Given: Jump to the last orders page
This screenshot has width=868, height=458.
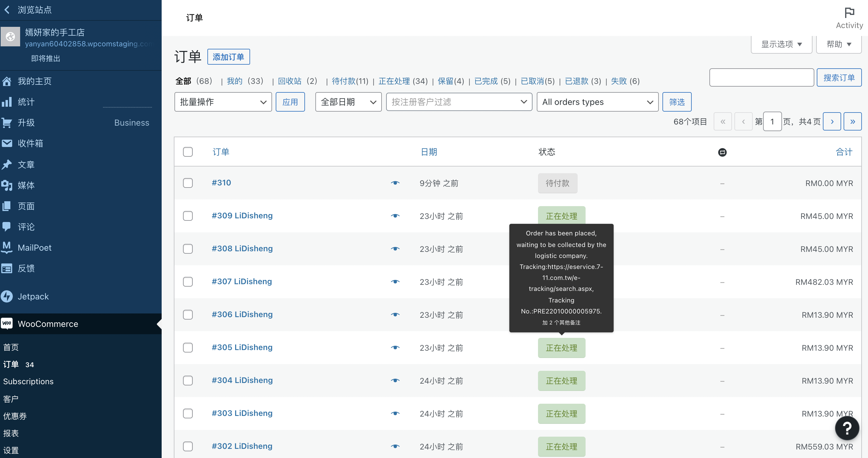Looking at the screenshot, I should click(852, 122).
